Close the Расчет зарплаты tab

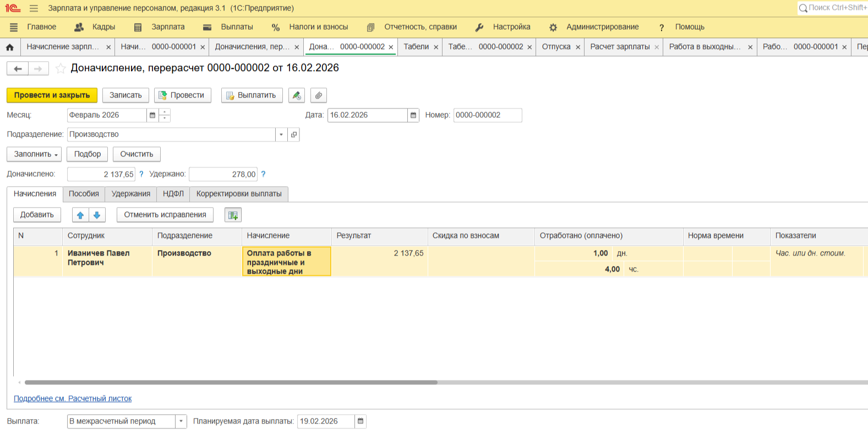(x=657, y=47)
